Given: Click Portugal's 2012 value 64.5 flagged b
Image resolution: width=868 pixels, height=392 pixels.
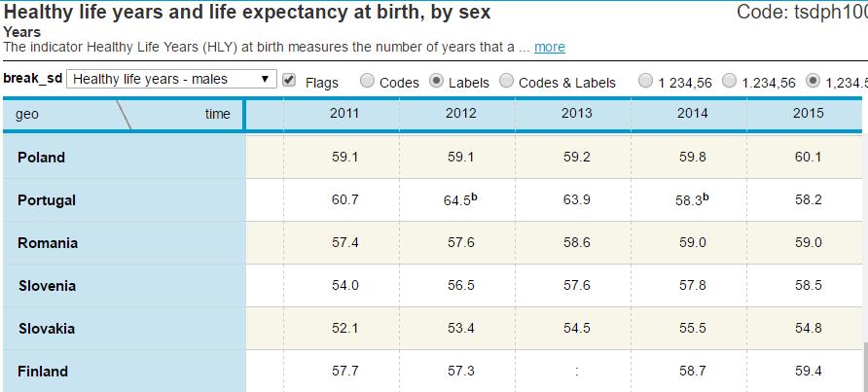Looking at the screenshot, I should [x=460, y=199].
